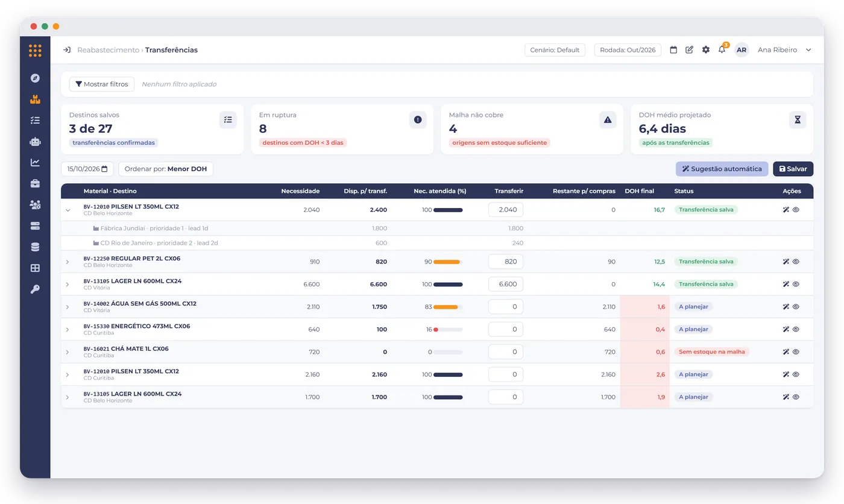Click the edit pencil icon in header
The width and height of the screenshot is (844, 504).
(x=690, y=49)
